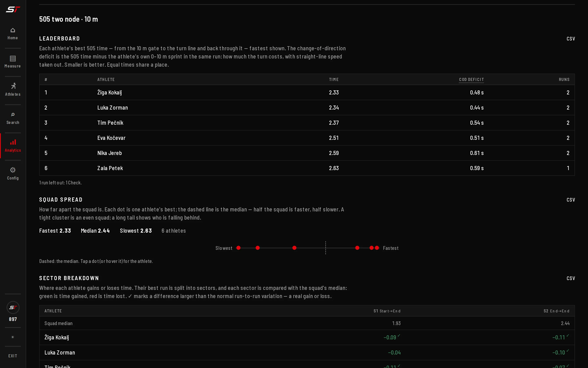Open Search in the sidebar
The image size is (588, 368).
click(13, 118)
